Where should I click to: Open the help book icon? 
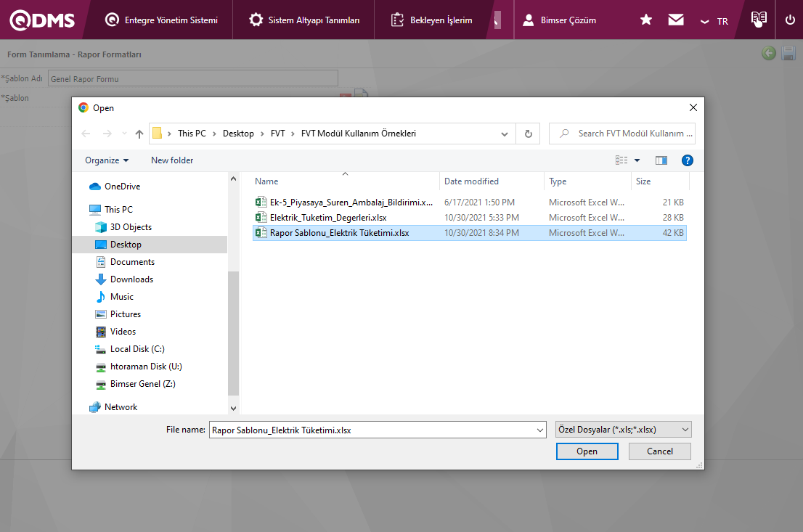coord(758,20)
